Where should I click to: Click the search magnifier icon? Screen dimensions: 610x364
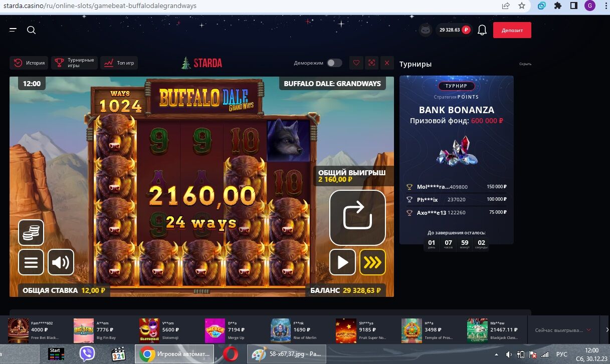[x=31, y=30]
